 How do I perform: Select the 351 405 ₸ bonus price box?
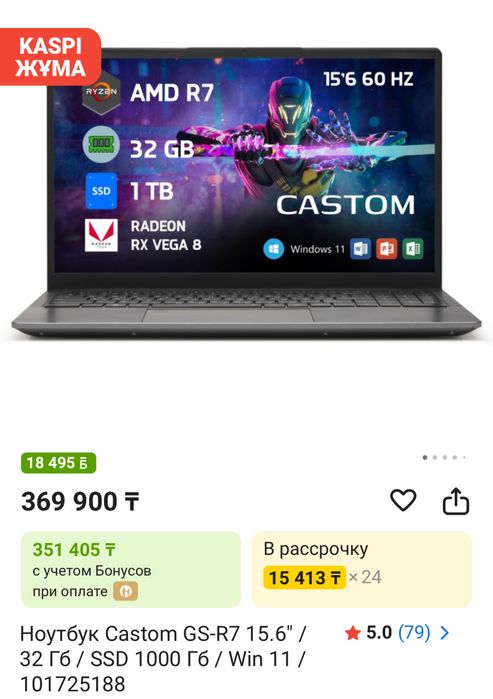[131, 569]
